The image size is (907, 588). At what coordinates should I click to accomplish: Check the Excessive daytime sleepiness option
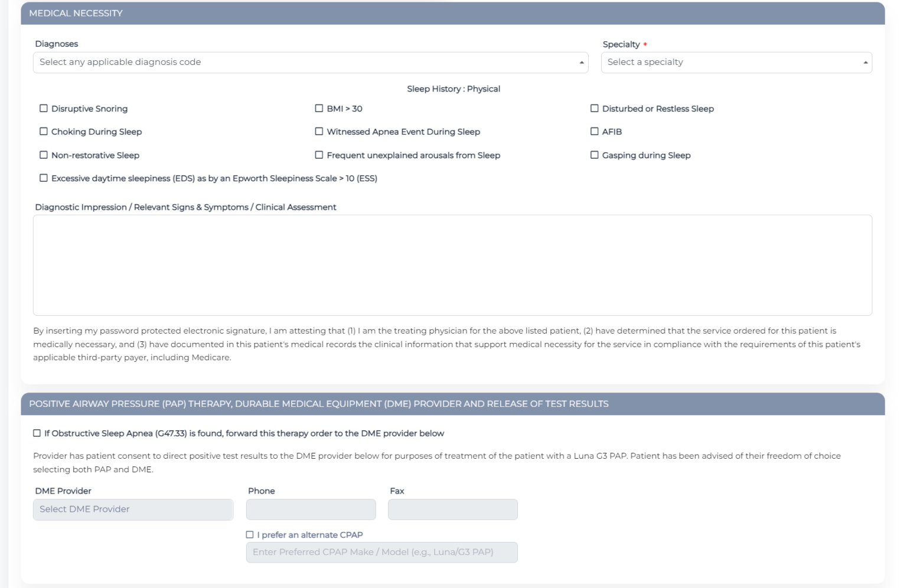[43, 177]
